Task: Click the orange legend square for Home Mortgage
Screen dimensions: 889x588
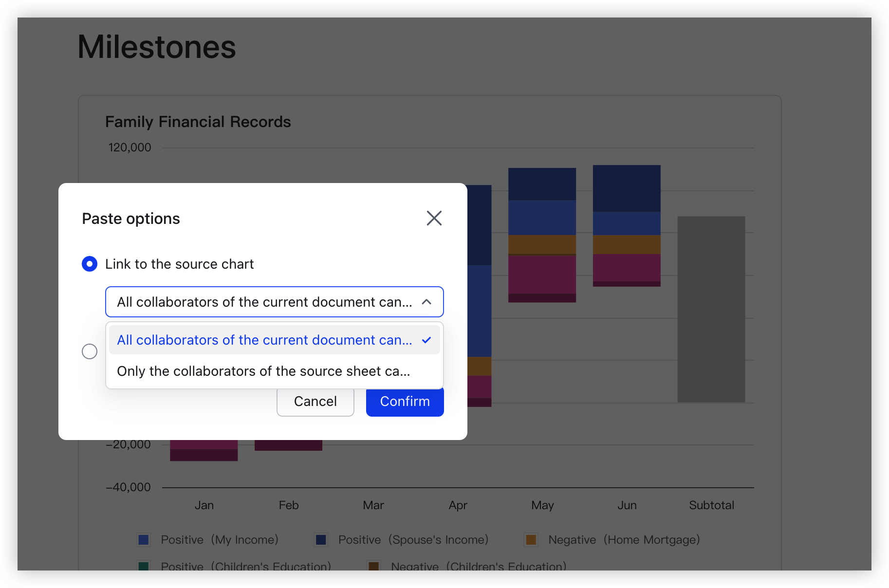Action: pos(531,539)
